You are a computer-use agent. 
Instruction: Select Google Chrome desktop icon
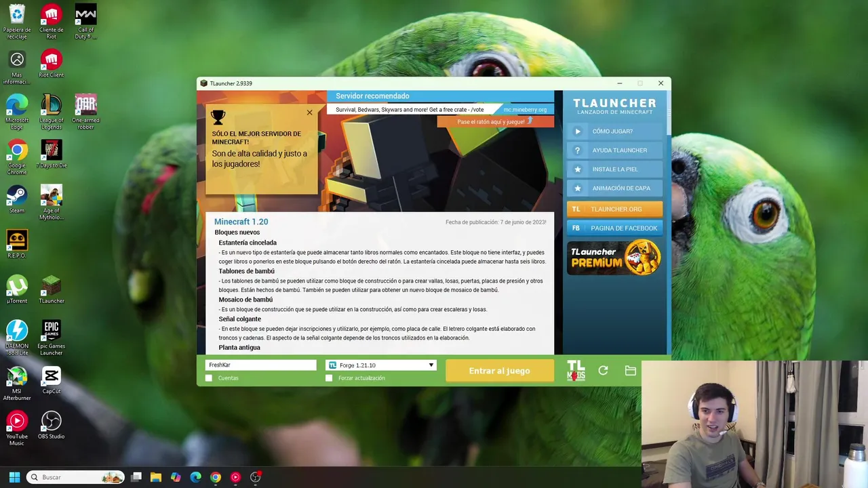point(17,157)
